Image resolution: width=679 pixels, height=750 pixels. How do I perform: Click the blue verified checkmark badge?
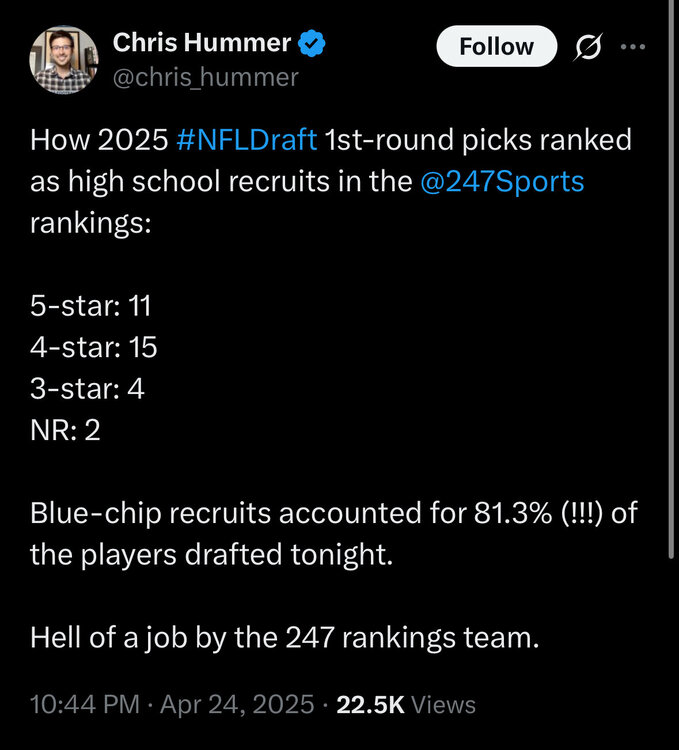click(313, 43)
